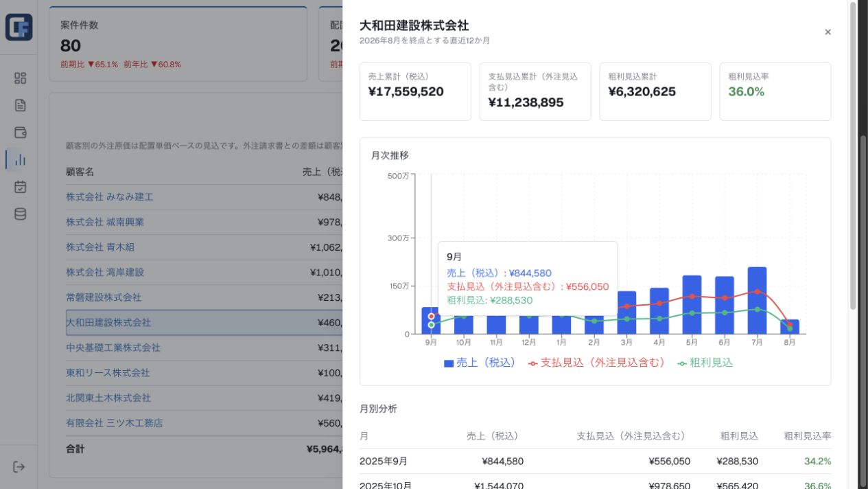The image size is (868, 489).
Task: Click the 2025年9月 row in monthly table
Action: point(595,462)
